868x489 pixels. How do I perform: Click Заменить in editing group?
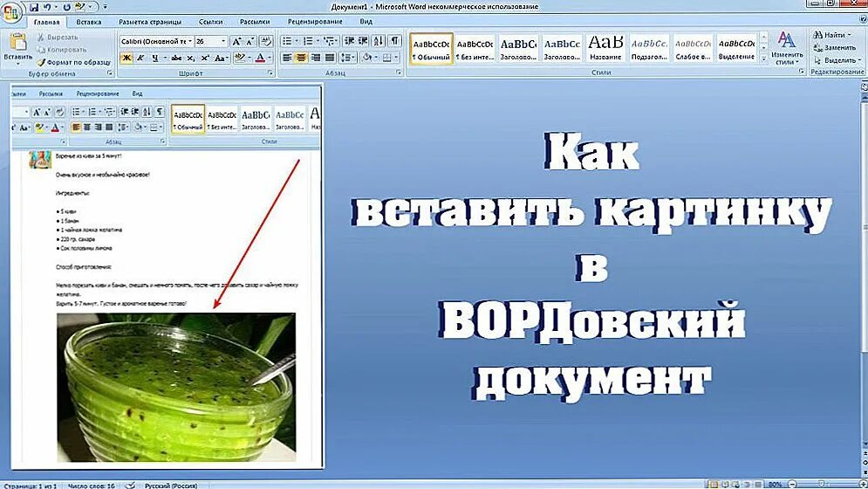coord(834,47)
